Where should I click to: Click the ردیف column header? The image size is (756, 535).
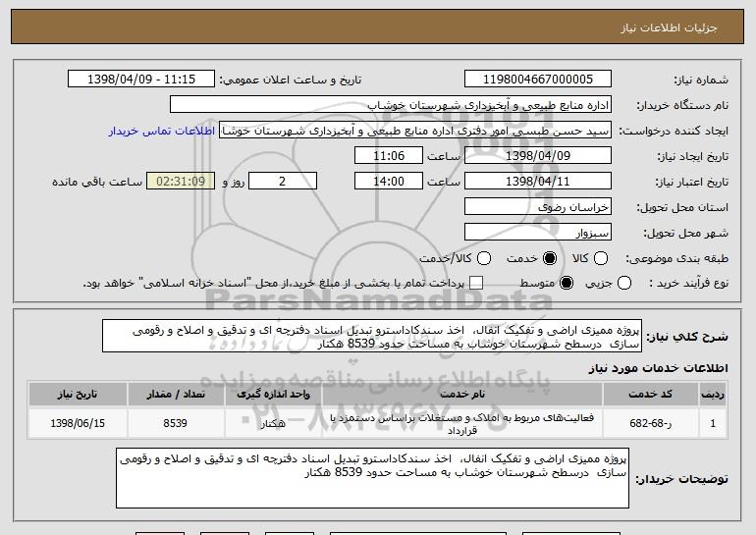713,395
